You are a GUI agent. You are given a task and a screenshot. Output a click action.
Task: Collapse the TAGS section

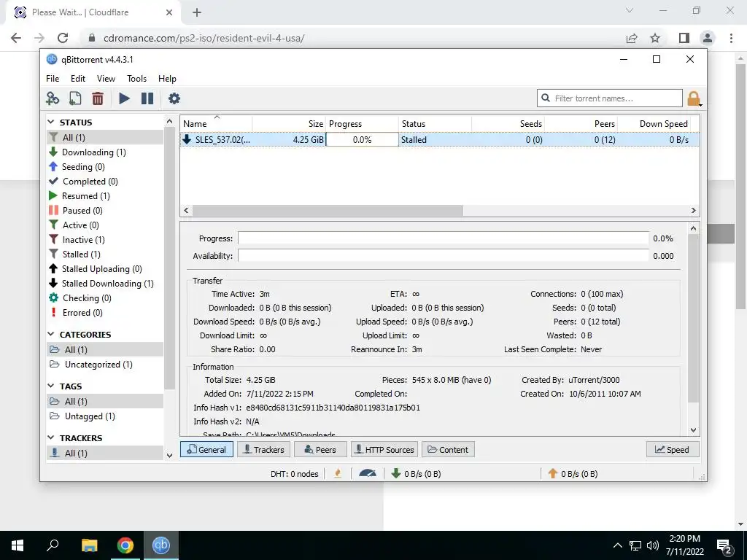(x=51, y=386)
